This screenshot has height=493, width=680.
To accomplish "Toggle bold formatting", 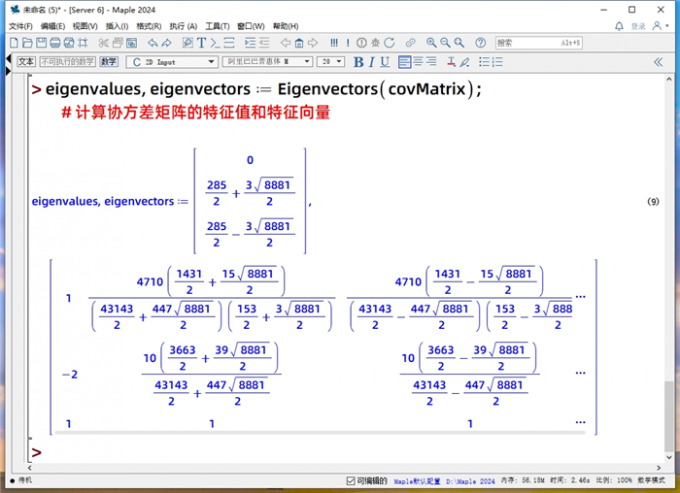I will click(x=358, y=62).
